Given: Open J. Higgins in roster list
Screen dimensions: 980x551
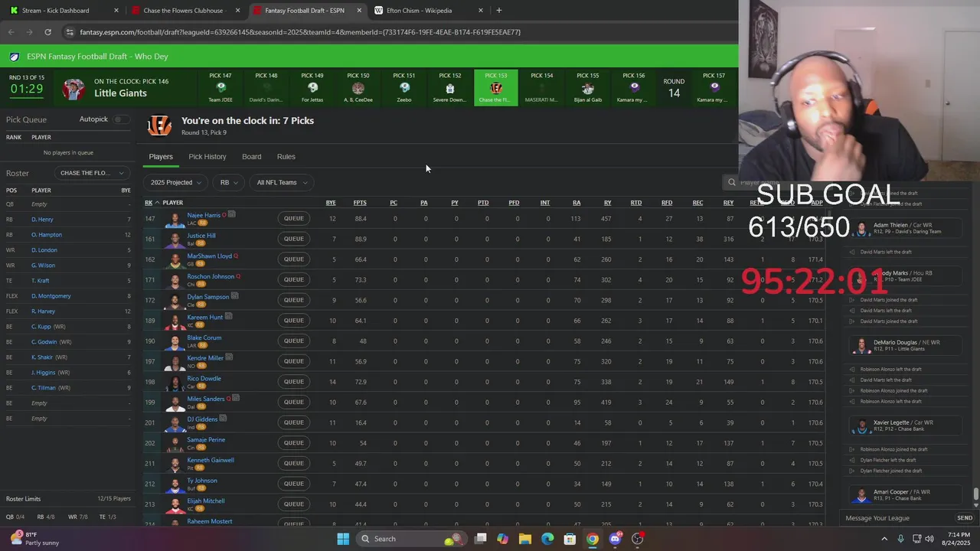Looking at the screenshot, I should click(44, 373).
